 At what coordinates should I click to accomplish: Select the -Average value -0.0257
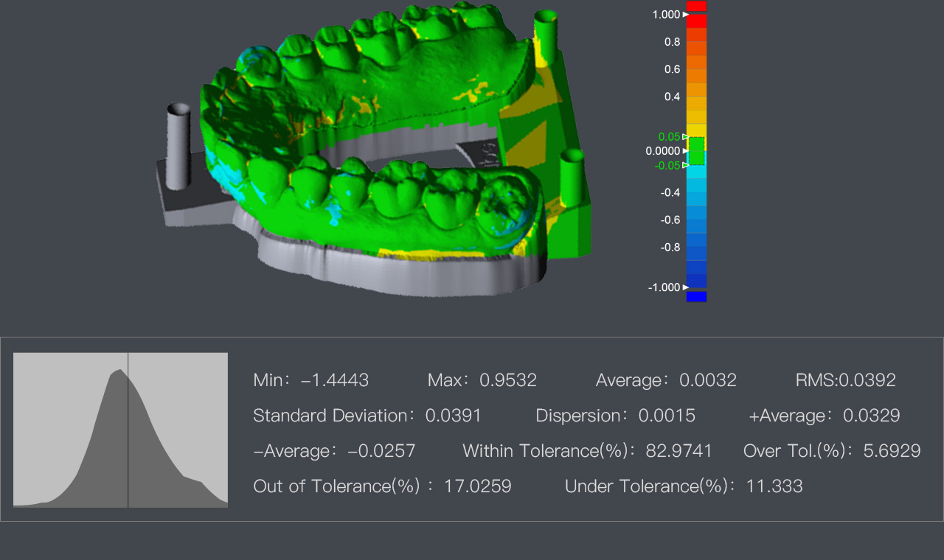[x=381, y=451]
